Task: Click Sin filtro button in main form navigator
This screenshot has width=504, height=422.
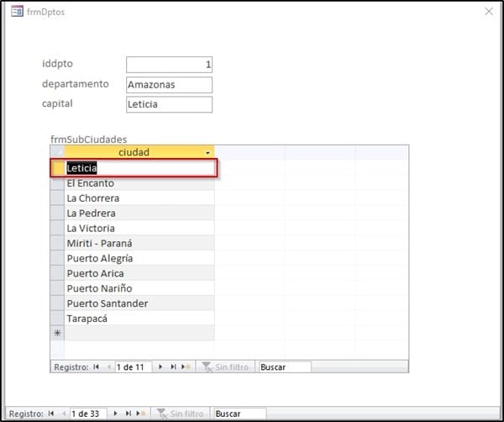Action: (x=180, y=414)
